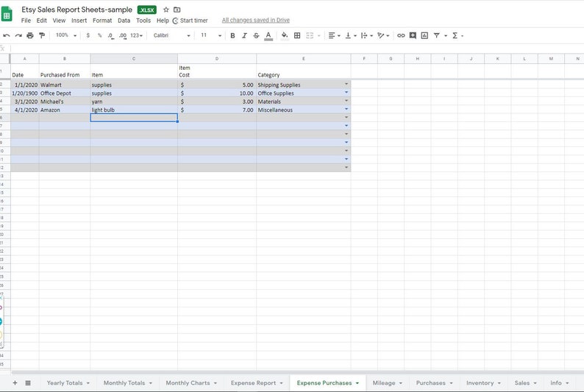Viewport: 584px width, 392px height.
Task: Toggle strikethrough formatting
Action: 256,35
